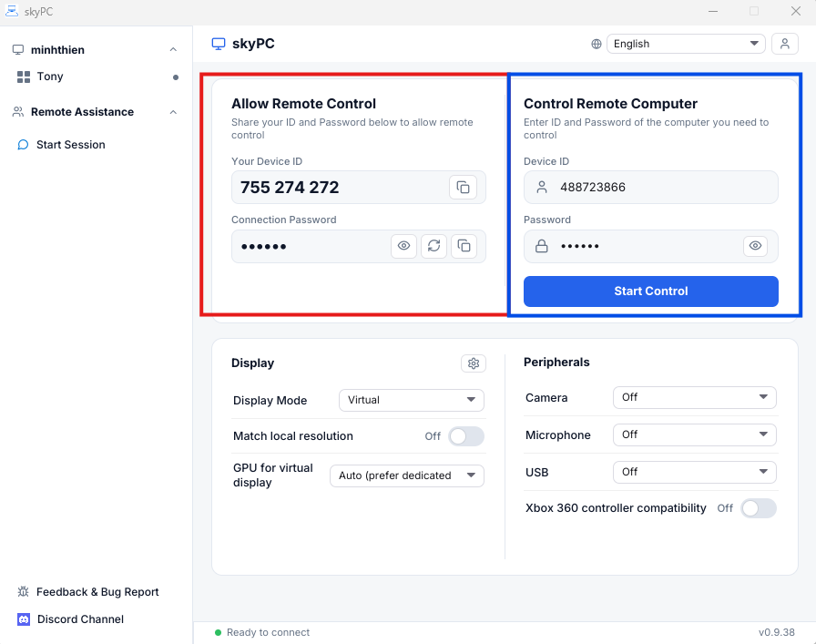
Task: Toggle Match local resolution switch
Action: 466,436
